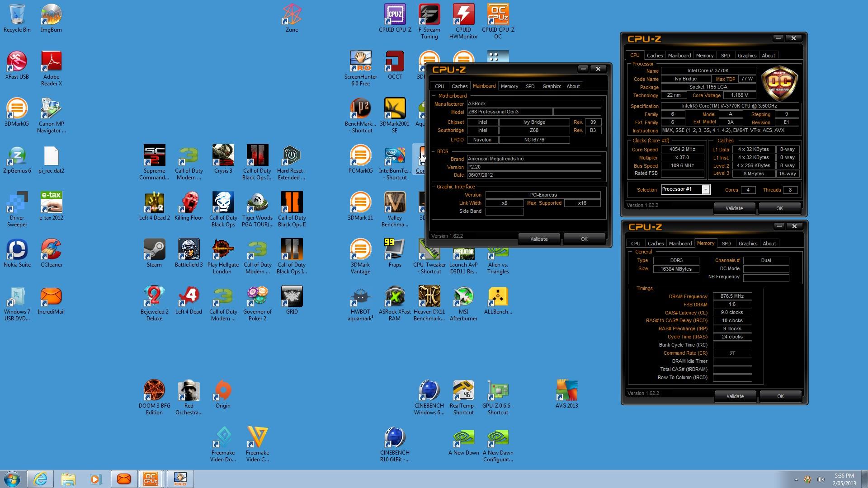Show hidden system tray icons
Viewport: 868px width, 488px height.
796,479
